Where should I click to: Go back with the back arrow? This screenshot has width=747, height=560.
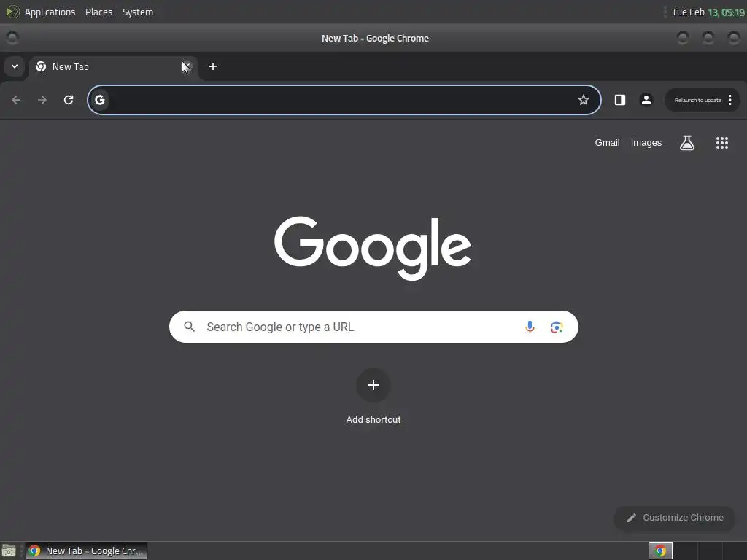click(16, 100)
